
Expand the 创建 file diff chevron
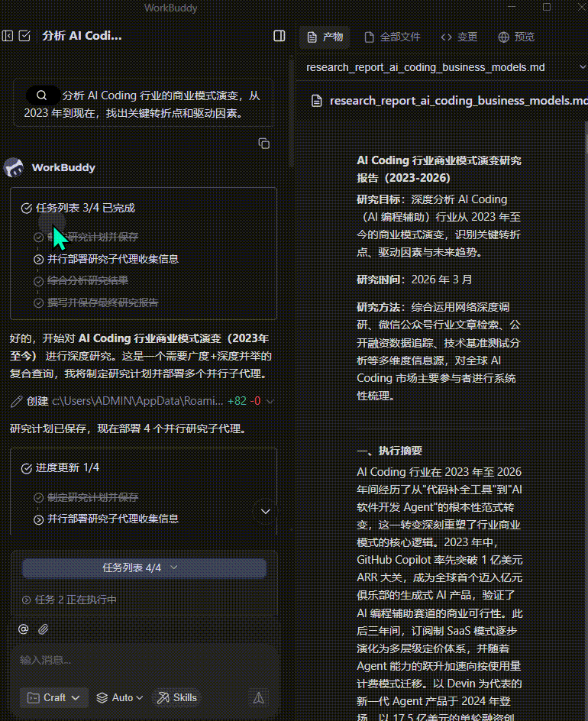point(270,402)
